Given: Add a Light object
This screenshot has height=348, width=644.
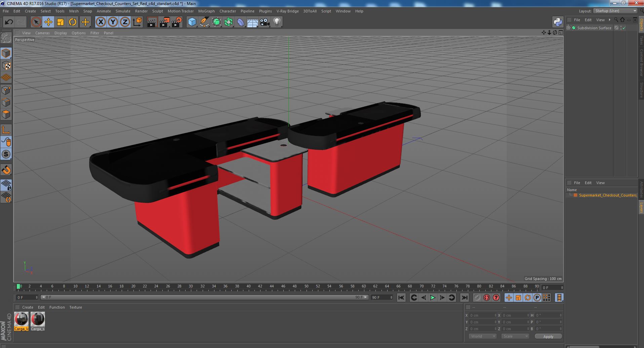Looking at the screenshot, I should click(x=277, y=22).
